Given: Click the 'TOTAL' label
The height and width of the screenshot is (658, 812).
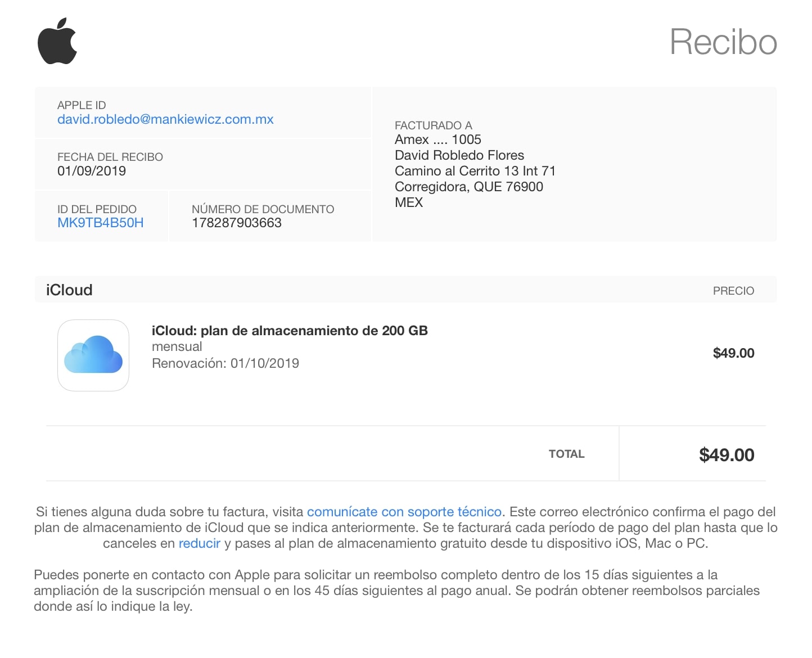Looking at the screenshot, I should [x=567, y=454].
